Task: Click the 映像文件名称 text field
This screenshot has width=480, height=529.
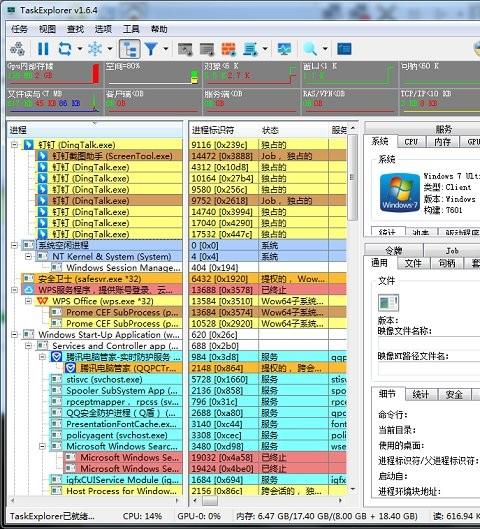Action: click(429, 343)
